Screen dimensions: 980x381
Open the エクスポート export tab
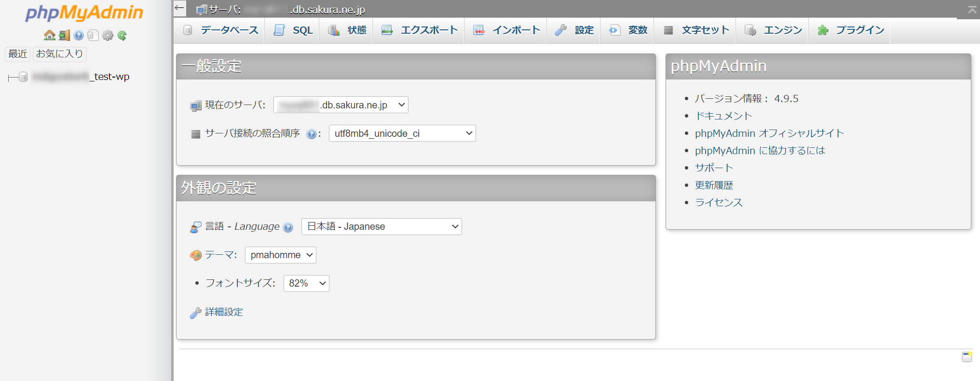click(x=420, y=30)
